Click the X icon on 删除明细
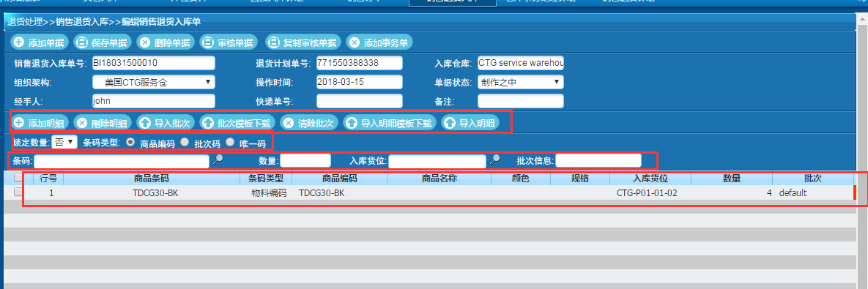The height and width of the screenshot is (289, 868). pos(81,123)
